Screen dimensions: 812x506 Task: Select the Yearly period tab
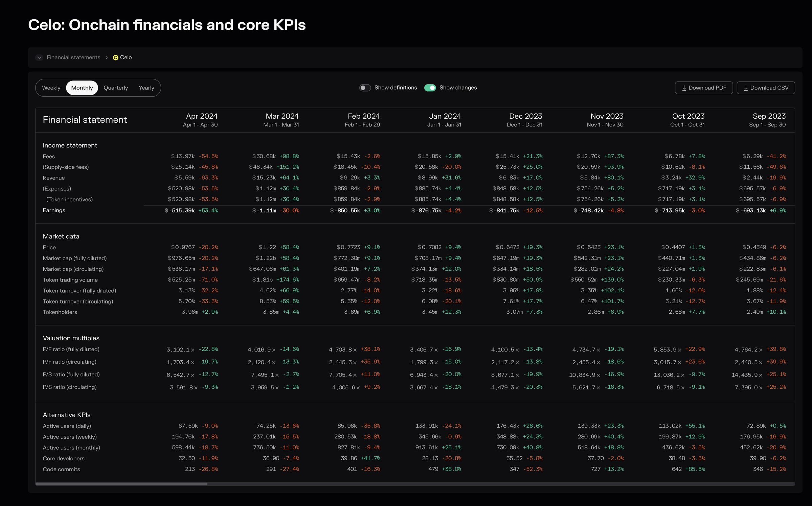(146, 88)
